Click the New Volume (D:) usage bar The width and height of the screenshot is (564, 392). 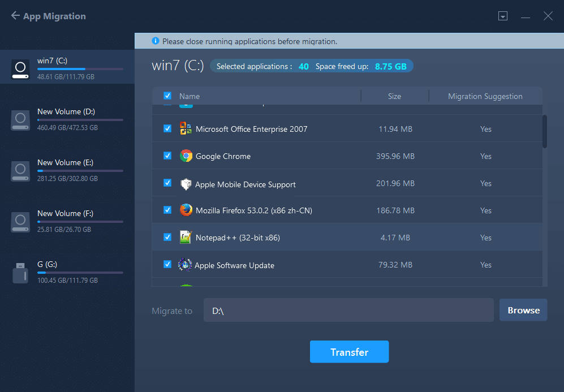click(80, 120)
